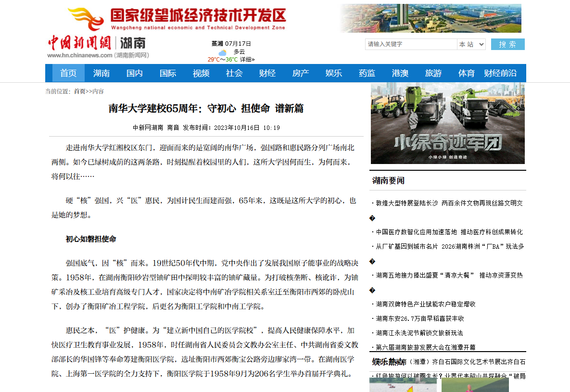Click the 详细» weather details link

click(247, 59)
